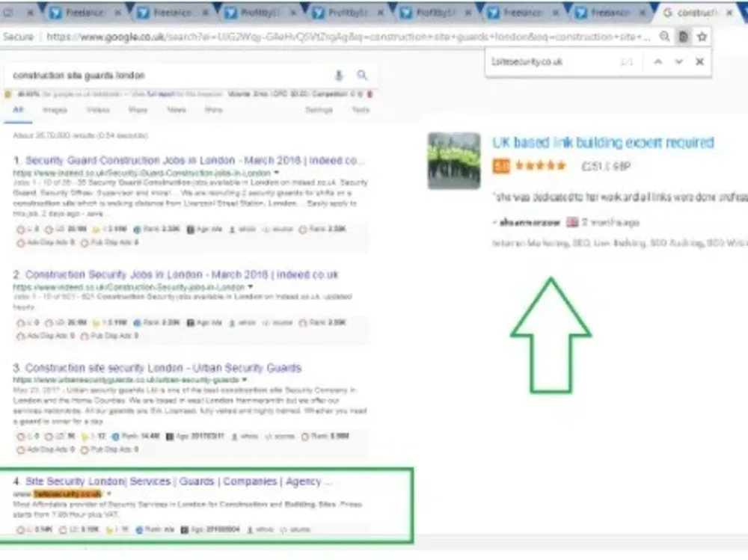Screen dimensions: 748x560
Task: Switch to the Images tab
Action: tap(55, 110)
